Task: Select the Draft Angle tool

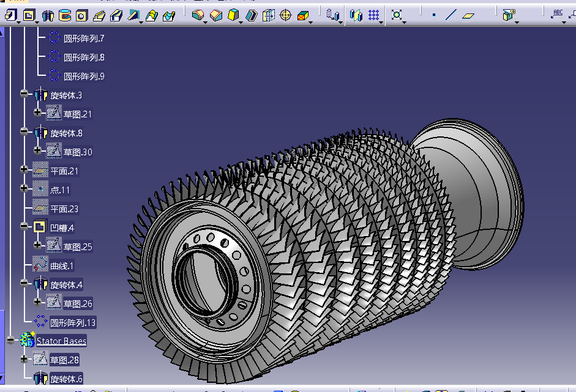Action: pos(233,15)
